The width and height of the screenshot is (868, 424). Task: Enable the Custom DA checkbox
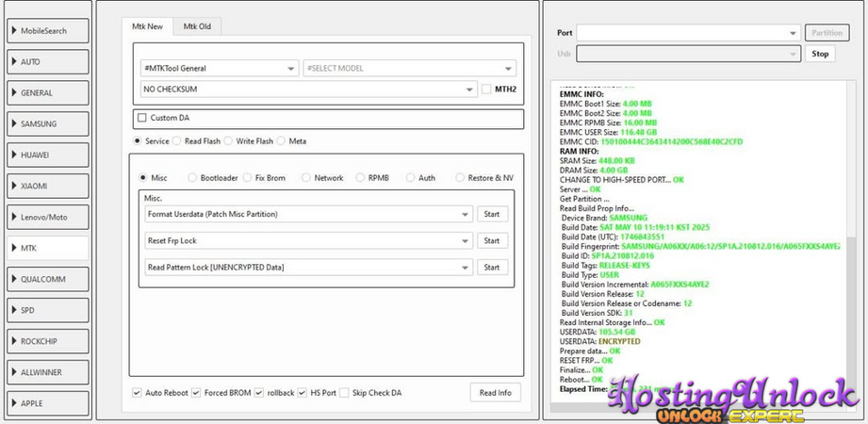142,118
